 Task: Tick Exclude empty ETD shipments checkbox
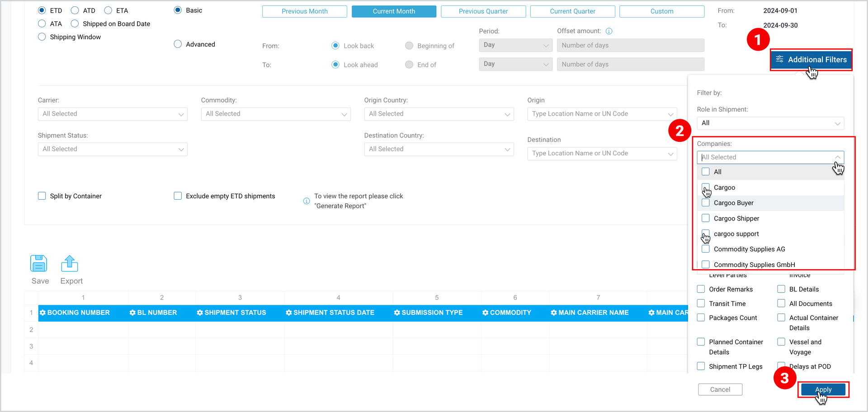click(178, 196)
